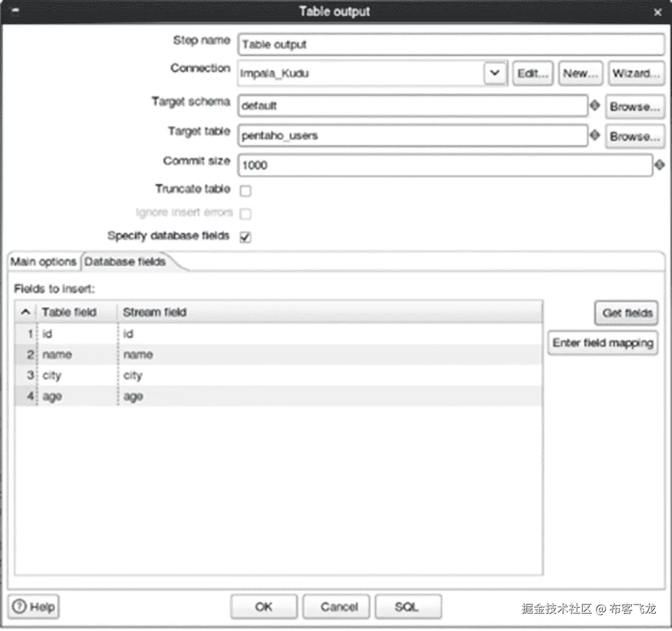Click the SQL button
Image resolution: width=672 pixels, height=631 pixels.
click(x=408, y=606)
